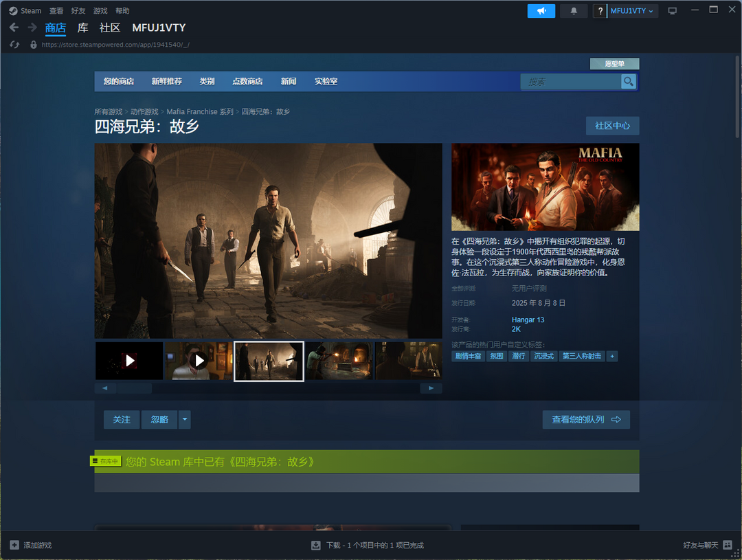Open the 实验室 store page

coord(326,81)
